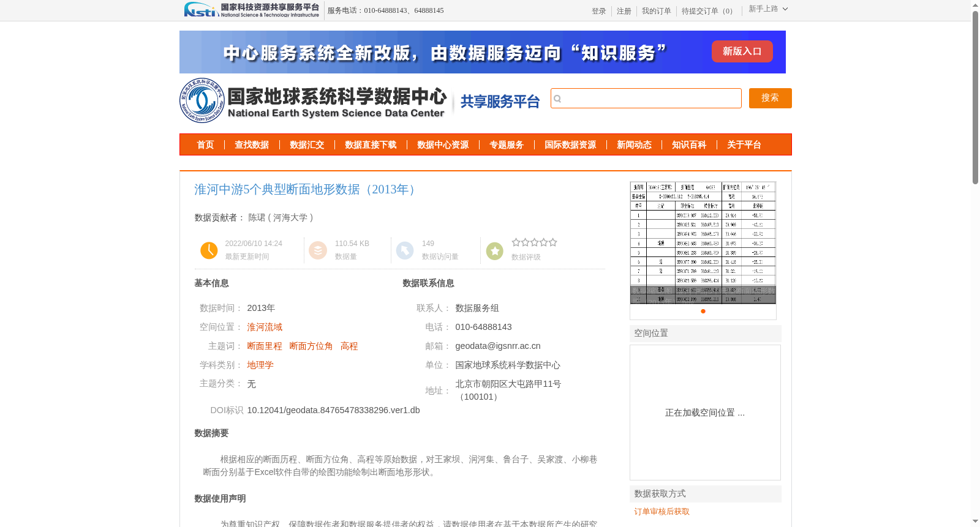Image resolution: width=980 pixels, height=527 pixels.
Task: Click the 淮河流域 location link
Action: pos(265,327)
